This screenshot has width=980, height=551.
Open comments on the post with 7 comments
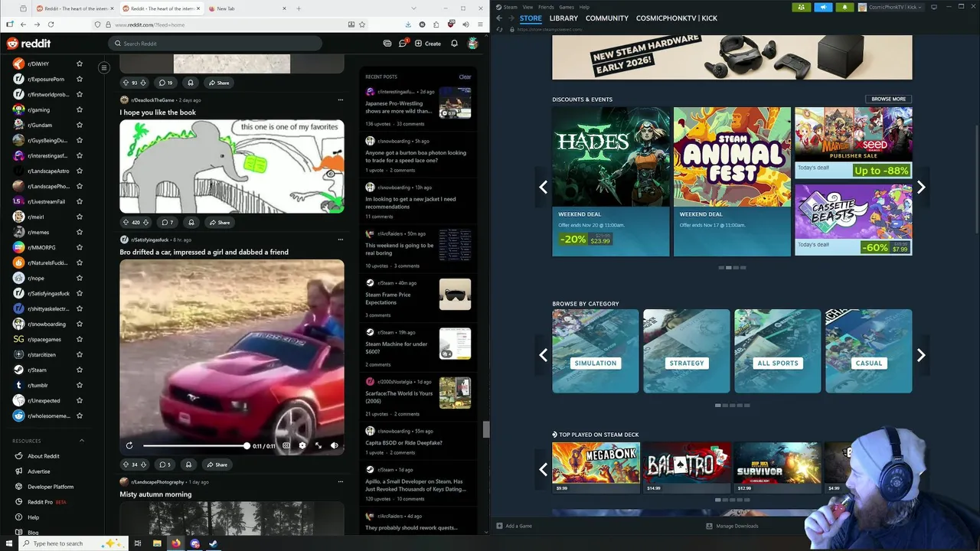[x=166, y=222]
